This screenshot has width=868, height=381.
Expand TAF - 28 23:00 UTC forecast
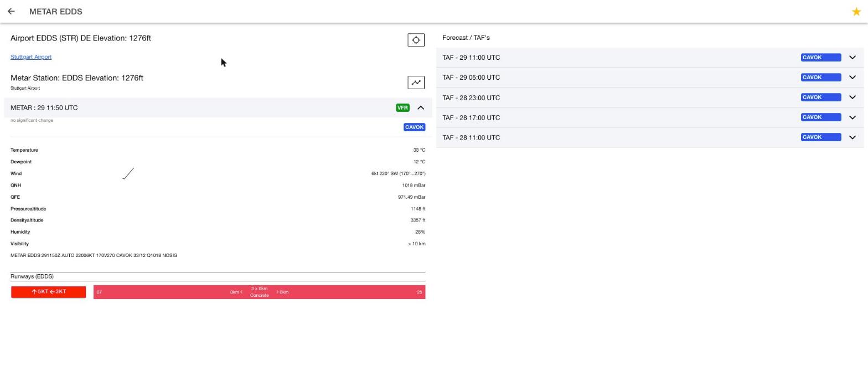coord(852,97)
